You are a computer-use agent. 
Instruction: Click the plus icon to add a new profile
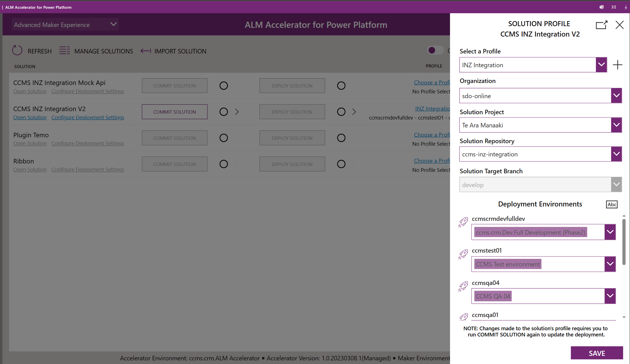pyautogui.click(x=618, y=65)
